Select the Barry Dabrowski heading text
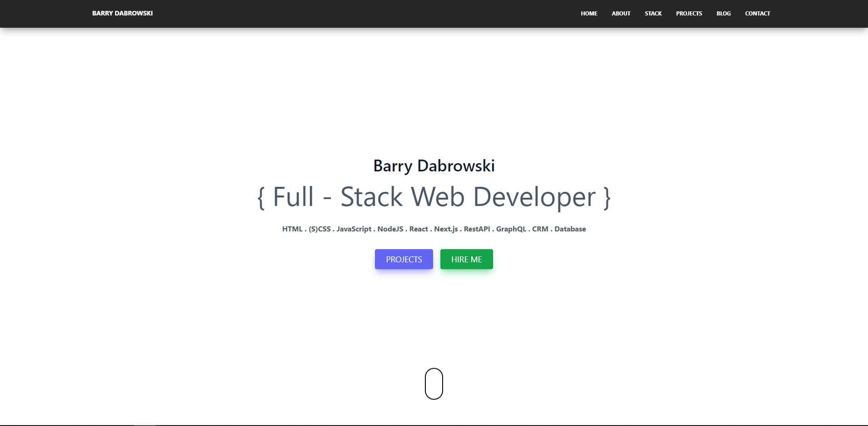 [434, 166]
